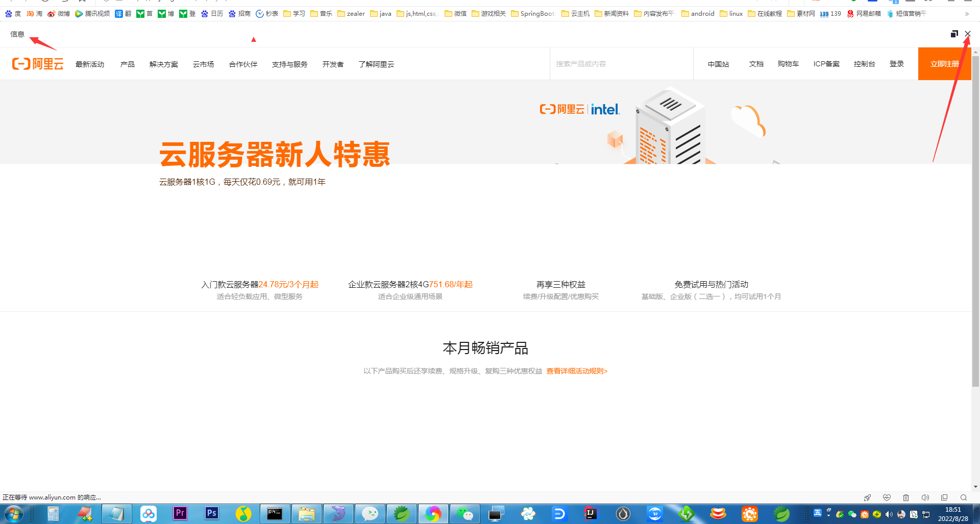980x524 pixels.
Task: Click the 立即注册 register button
Action: 945,64
